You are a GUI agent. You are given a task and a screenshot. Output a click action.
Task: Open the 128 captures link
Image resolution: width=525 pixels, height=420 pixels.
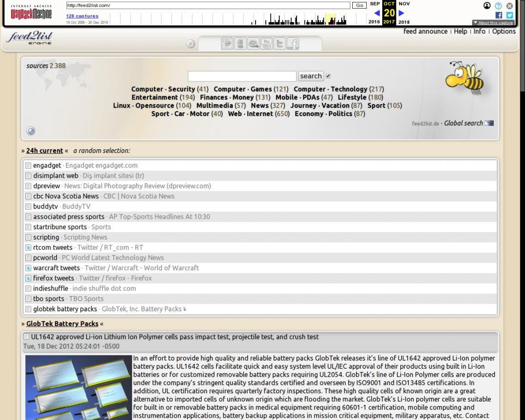click(82, 16)
